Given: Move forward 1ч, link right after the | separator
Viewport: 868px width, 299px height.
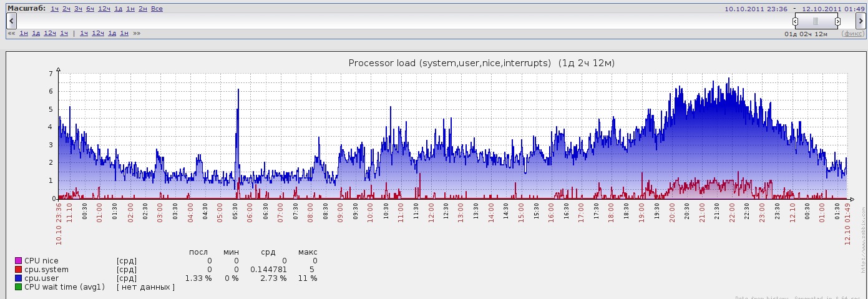Looking at the screenshot, I should (84, 33).
